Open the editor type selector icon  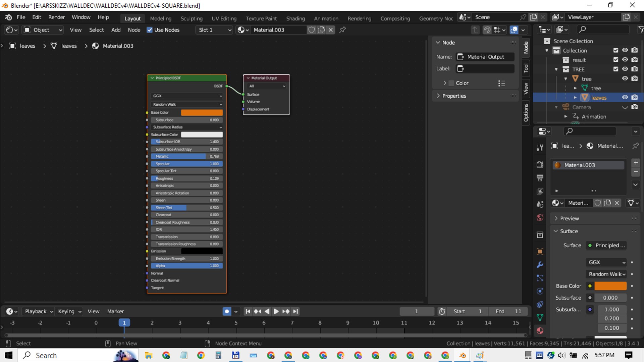(x=12, y=30)
